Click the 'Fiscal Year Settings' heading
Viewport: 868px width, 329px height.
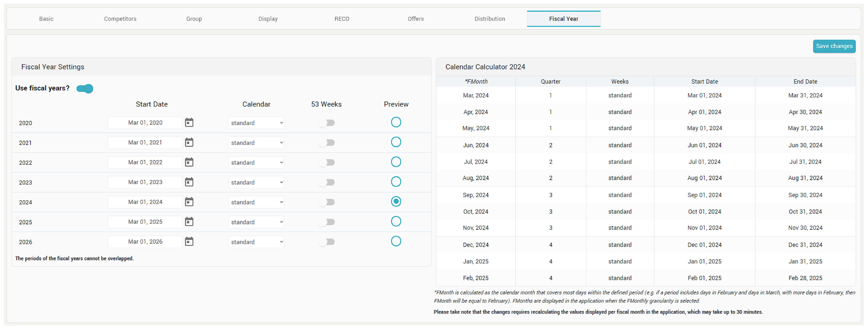(x=53, y=67)
